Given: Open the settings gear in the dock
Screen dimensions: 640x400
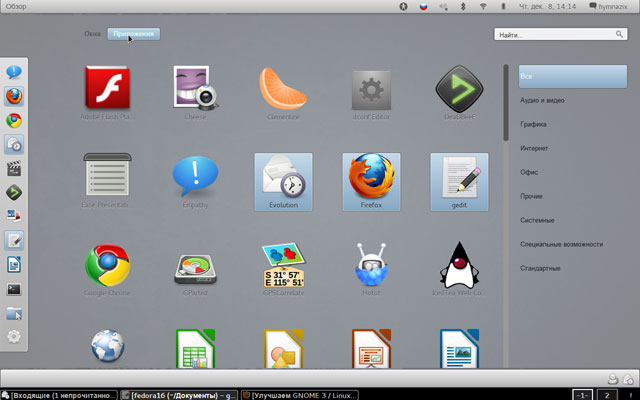Looking at the screenshot, I should click(x=14, y=336).
